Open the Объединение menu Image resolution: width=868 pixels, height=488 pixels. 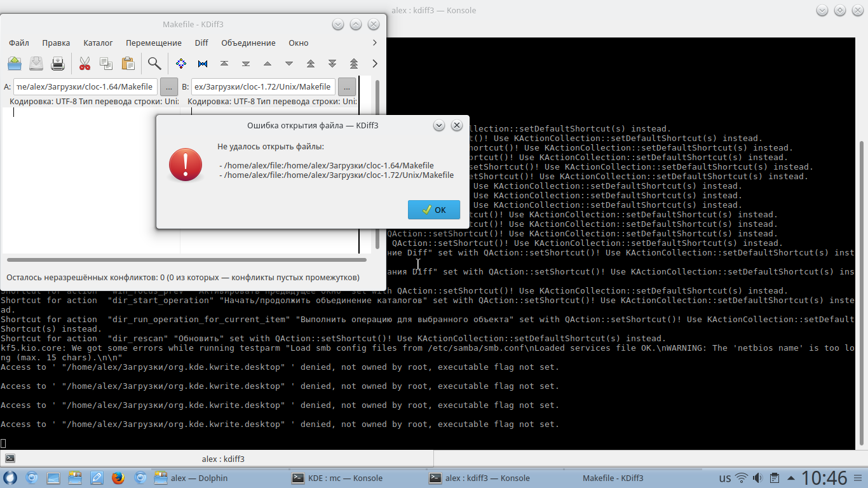(x=248, y=43)
